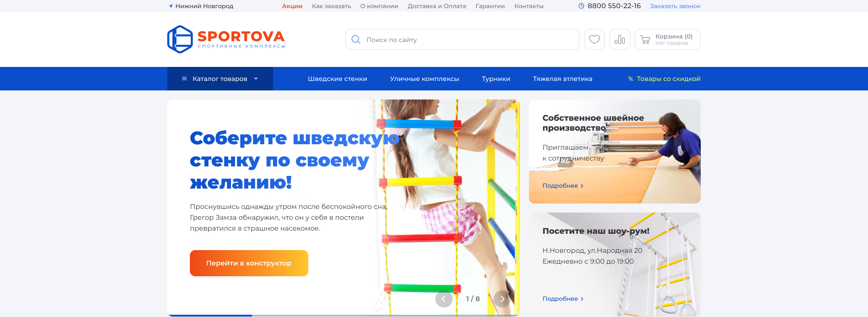Click the search magnifier icon
This screenshot has height=317, width=868.
pyautogui.click(x=356, y=40)
